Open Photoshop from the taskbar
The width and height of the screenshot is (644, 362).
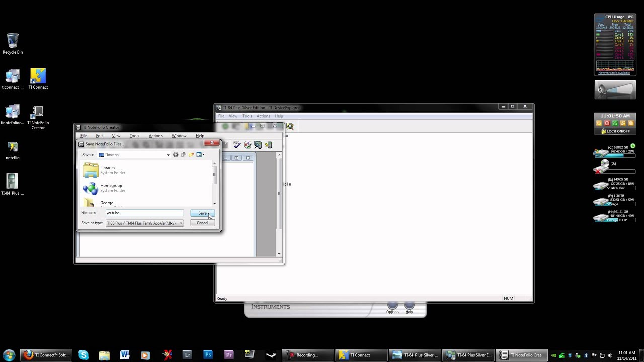click(x=208, y=355)
